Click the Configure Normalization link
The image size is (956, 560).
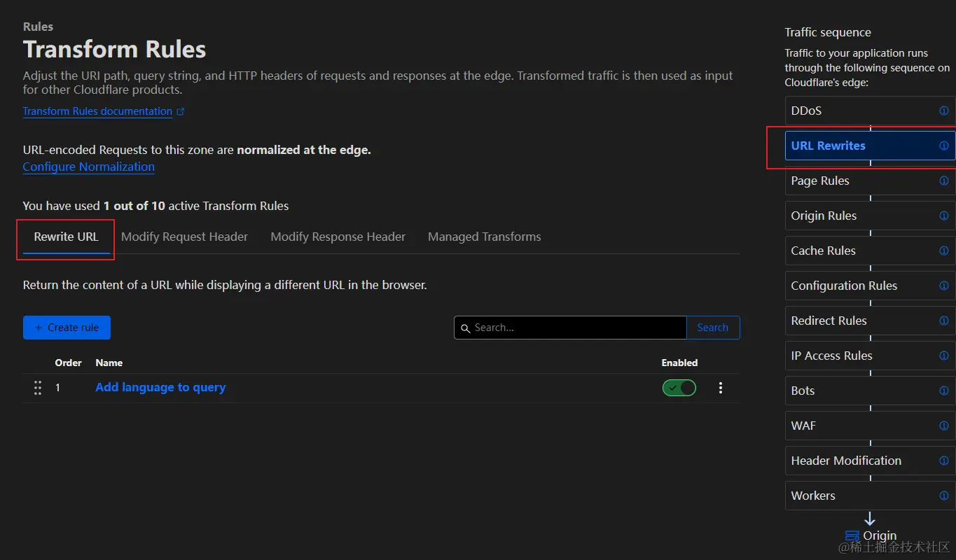[x=88, y=167]
